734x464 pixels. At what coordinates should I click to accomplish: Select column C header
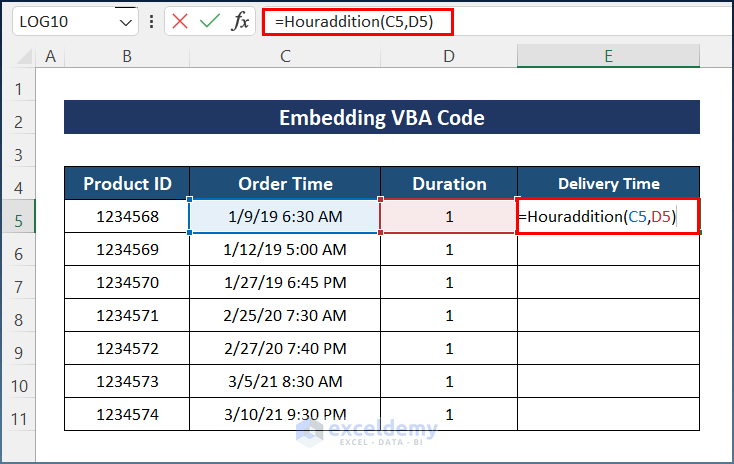(285, 56)
